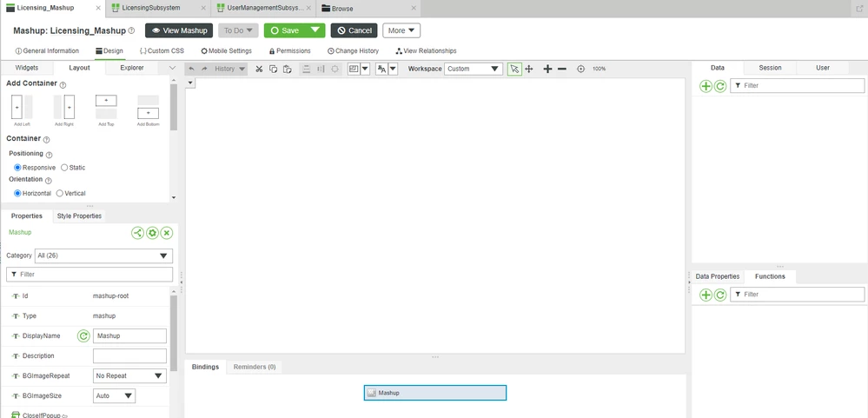Open the BGImageRepeat dropdown
868x418 pixels.
pos(129,375)
